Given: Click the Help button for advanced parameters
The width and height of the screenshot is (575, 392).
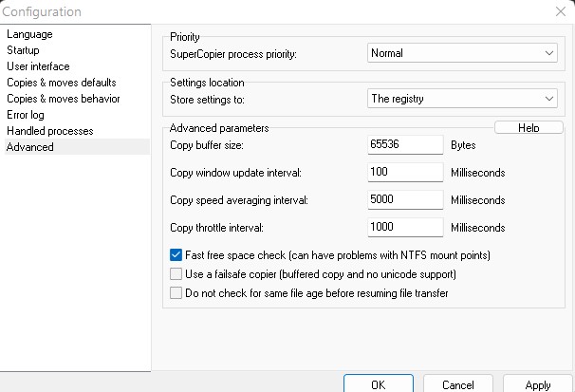Looking at the screenshot, I should pyautogui.click(x=529, y=127).
